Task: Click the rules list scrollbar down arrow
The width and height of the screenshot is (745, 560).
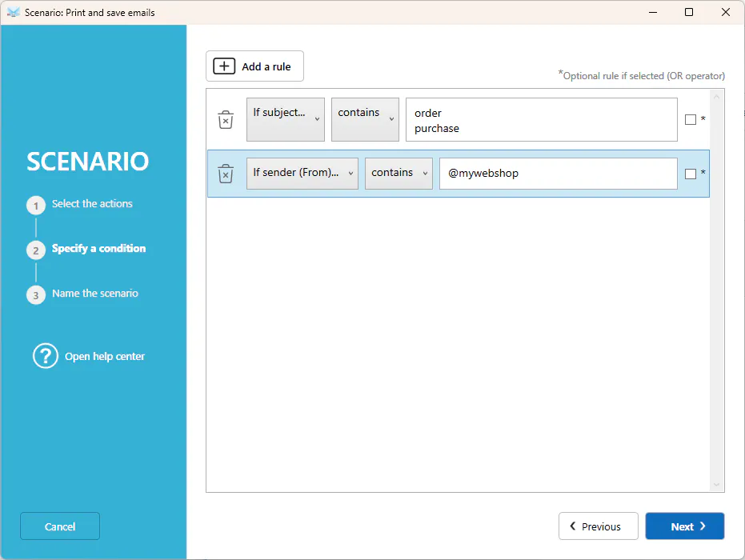Action: tap(716, 485)
